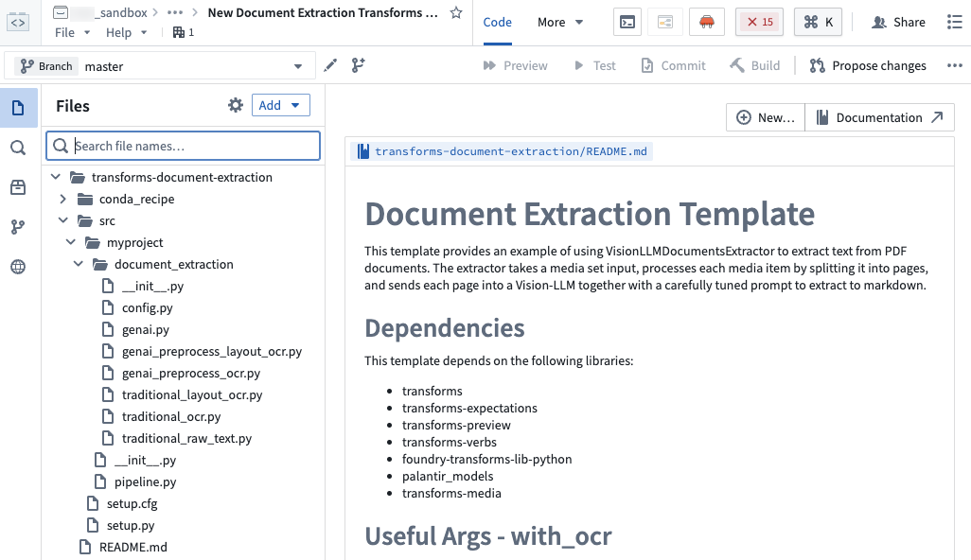Click the file tree settings gear icon
971x560 pixels.
pos(236,105)
